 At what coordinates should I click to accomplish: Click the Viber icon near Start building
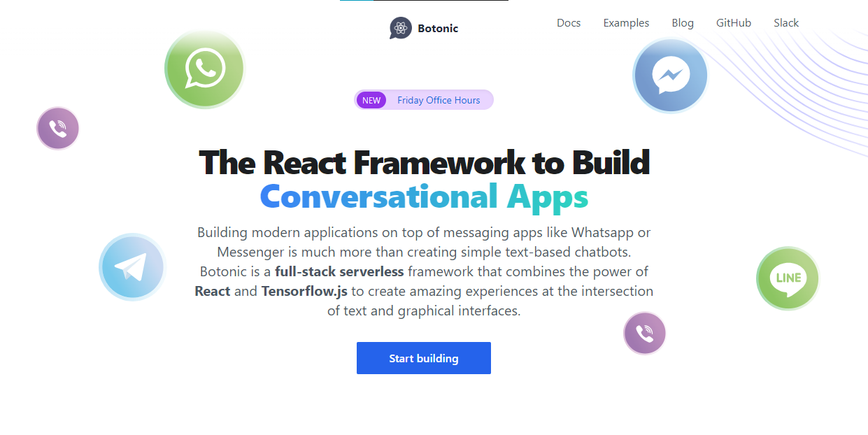645,334
